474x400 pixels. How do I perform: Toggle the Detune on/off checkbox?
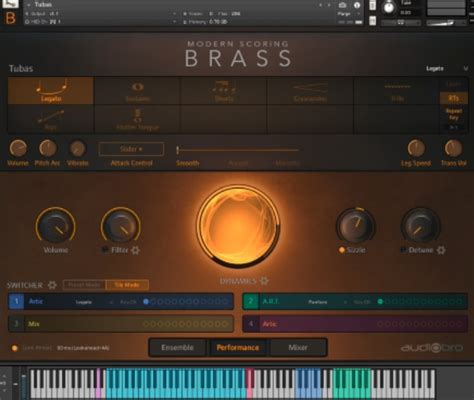[404, 250]
